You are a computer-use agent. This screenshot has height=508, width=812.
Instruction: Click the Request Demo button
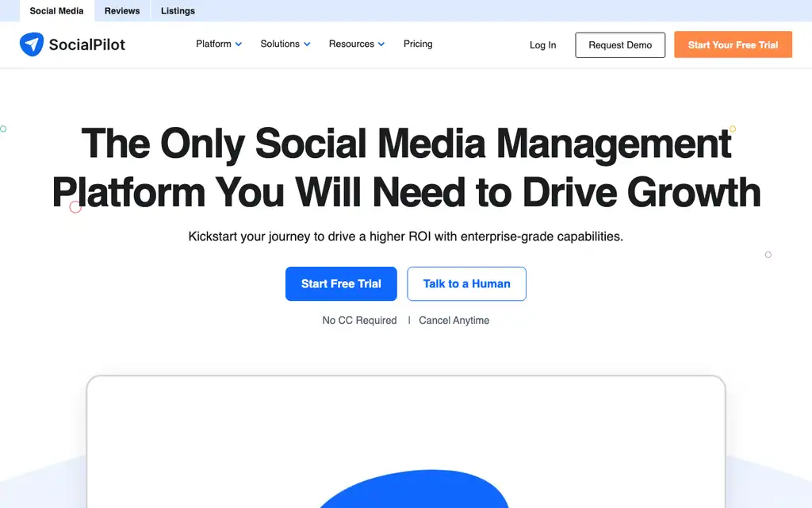[x=620, y=45]
